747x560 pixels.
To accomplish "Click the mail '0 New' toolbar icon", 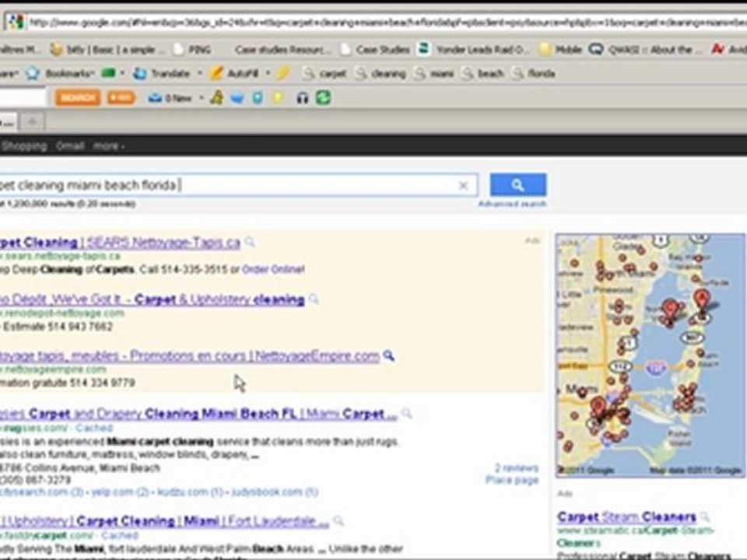I will (x=170, y=98).
